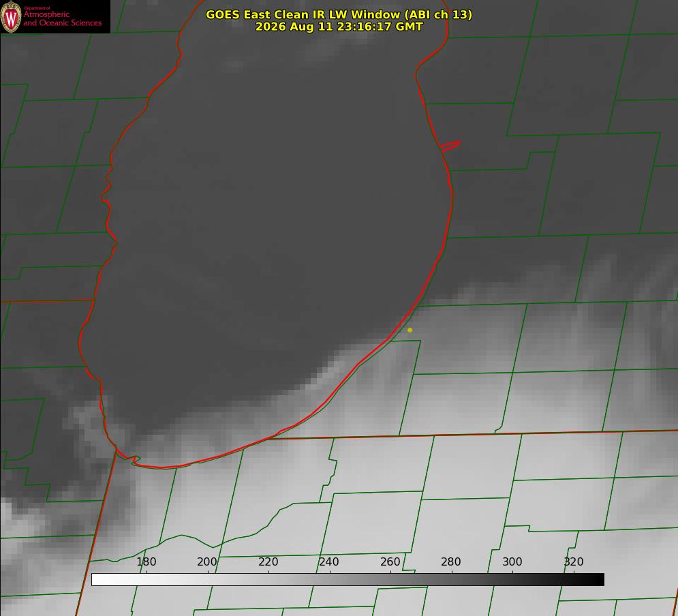
Task: Select the 240 colorbar tick label
Action: (329, 561)
